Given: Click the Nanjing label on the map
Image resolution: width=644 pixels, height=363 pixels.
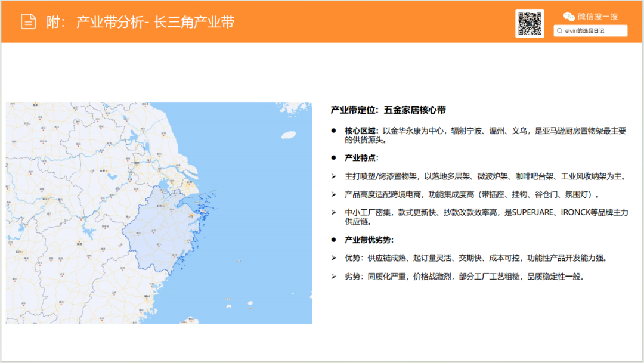Looking at the screenshot, I should click(135, 163).
